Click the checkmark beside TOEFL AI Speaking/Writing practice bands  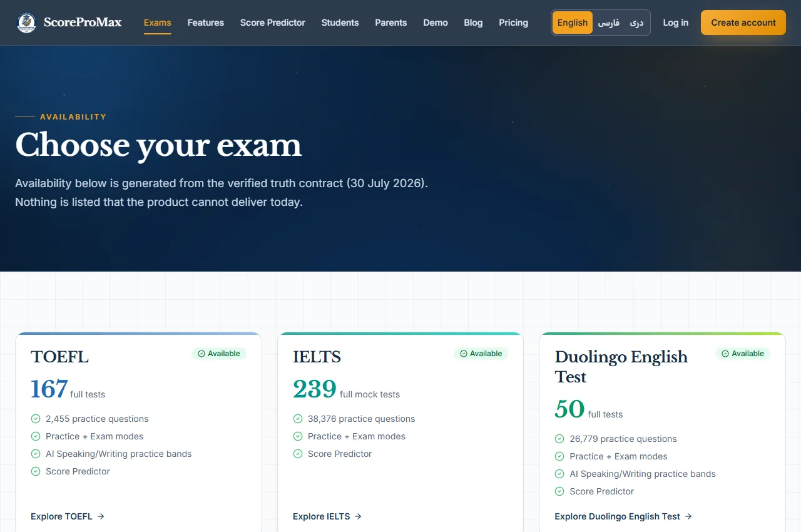36,454
